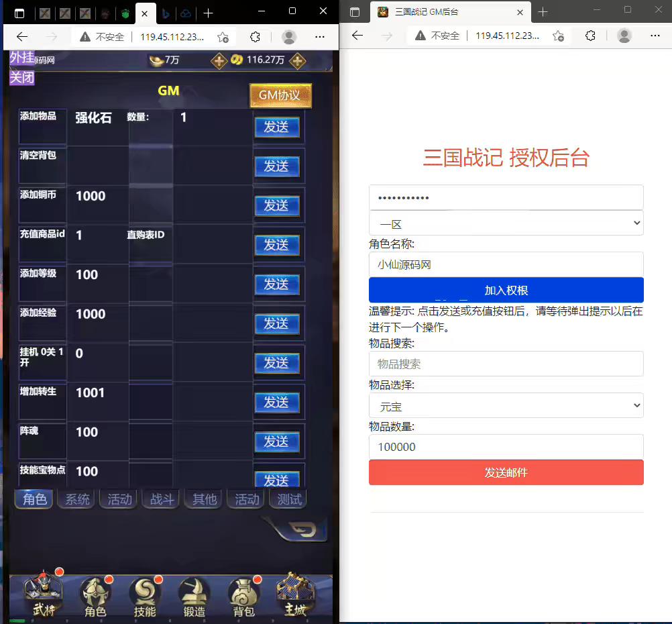Viewport: 672px width, 624px height.
Task: Add to favorites star in left browser
Action: coord(223,38)
